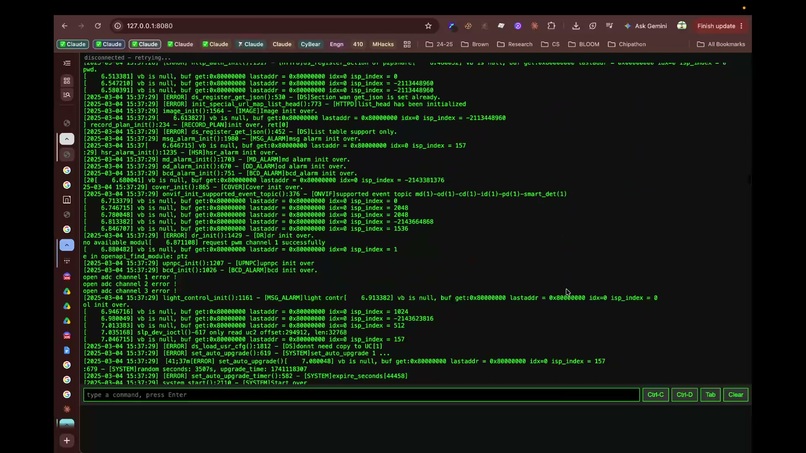Viewport: 806px width, 453px height.
Task: Open the MHacks bookmark
Action: (x=383, y=44)
